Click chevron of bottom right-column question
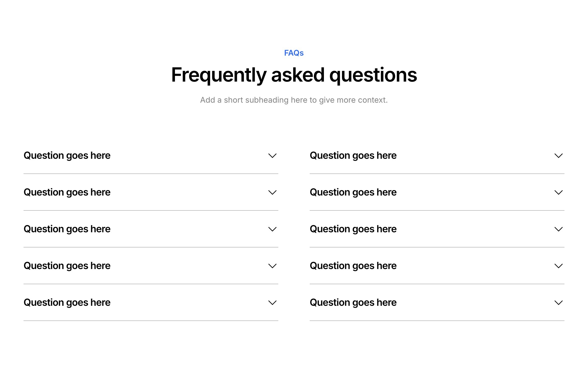 click(558, 303)
